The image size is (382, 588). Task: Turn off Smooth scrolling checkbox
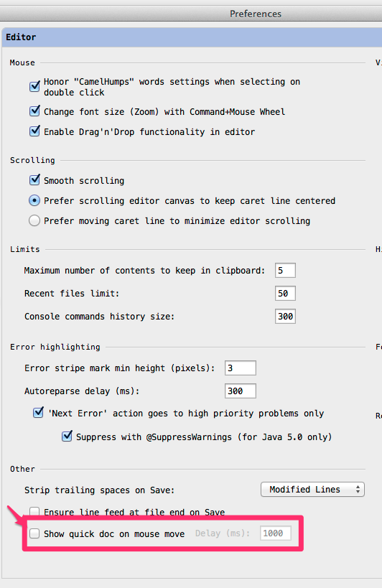point(34,180)
